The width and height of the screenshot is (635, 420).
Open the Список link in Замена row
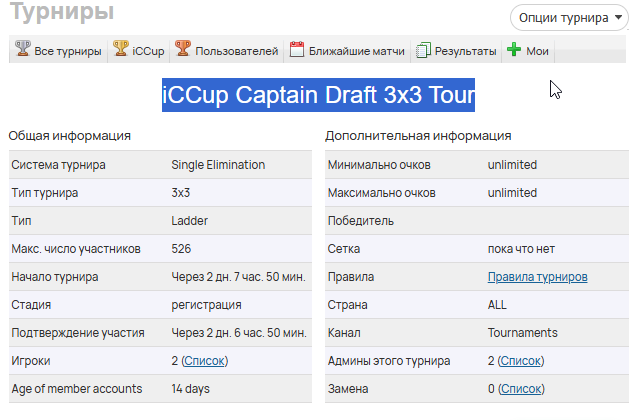pyautogui.click(x=521, y=389)
